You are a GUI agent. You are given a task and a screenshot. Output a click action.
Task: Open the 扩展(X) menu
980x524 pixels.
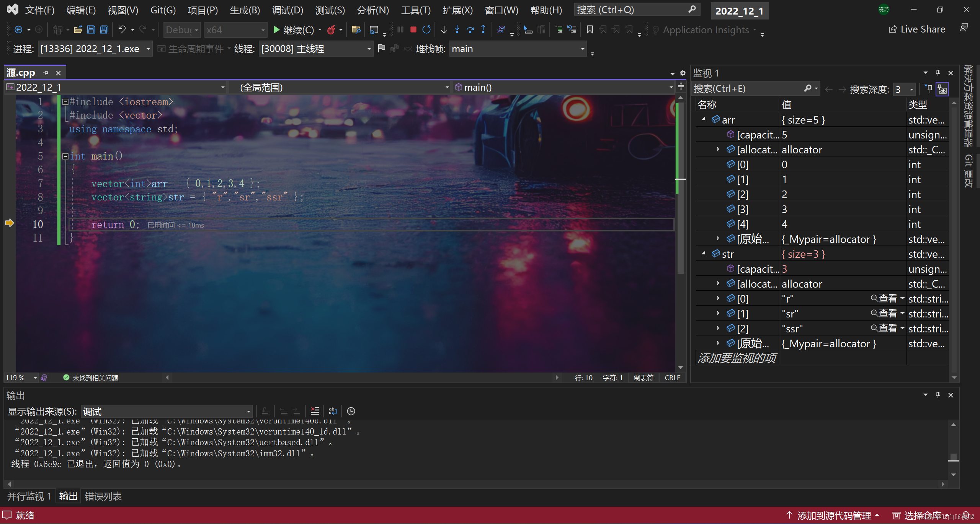pos(457,10)
